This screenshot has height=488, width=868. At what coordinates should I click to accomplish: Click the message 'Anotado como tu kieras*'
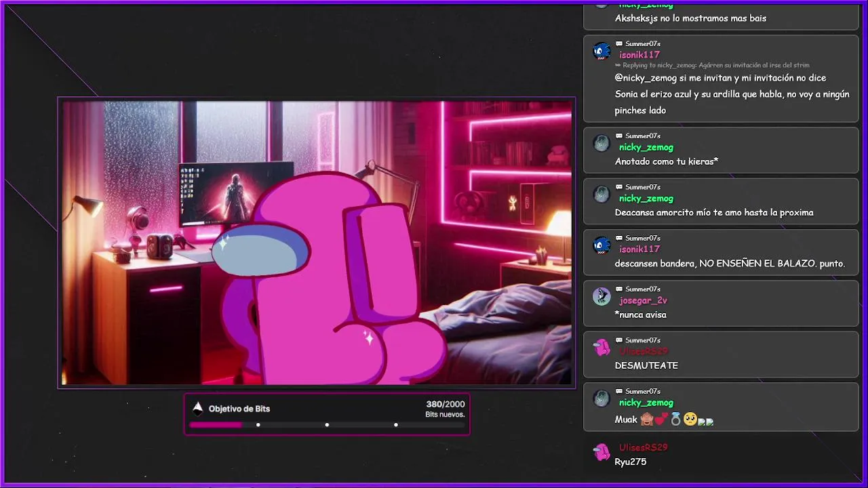tap(667, 161)
